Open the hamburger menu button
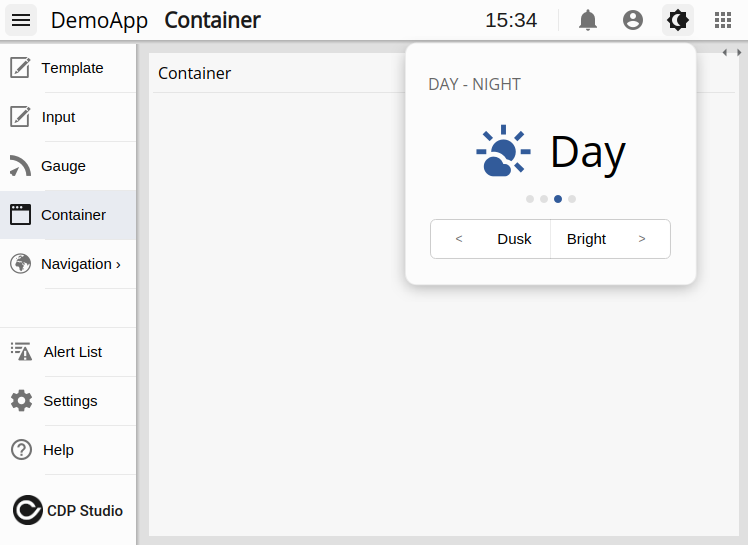Image resolution: width=748 pixels, height=545 pixels. [x=21, y=20]
